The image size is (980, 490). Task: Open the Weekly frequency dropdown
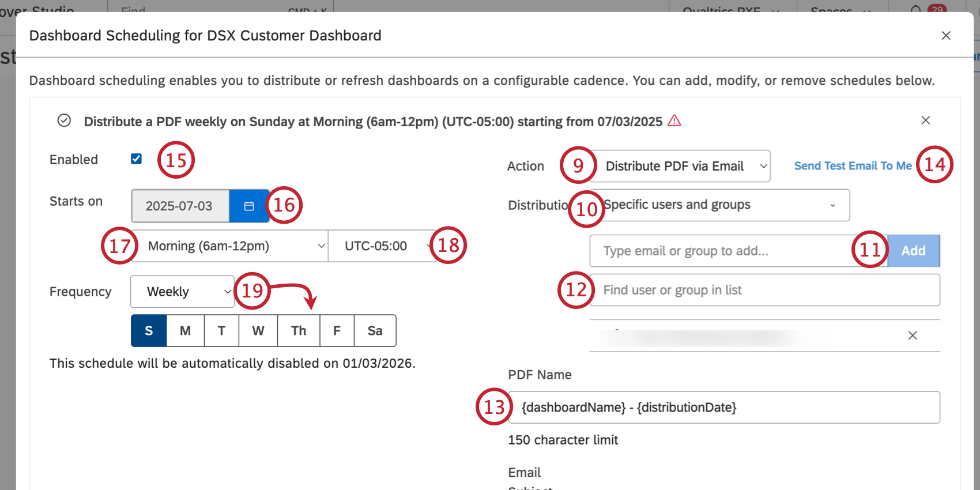tap(182, 292)
